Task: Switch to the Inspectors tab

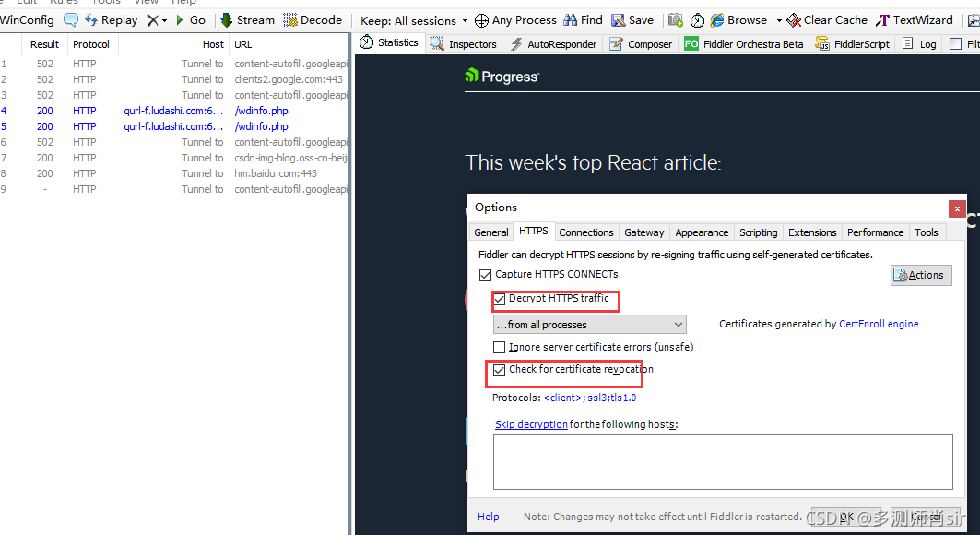Action: tap(463, 43)
